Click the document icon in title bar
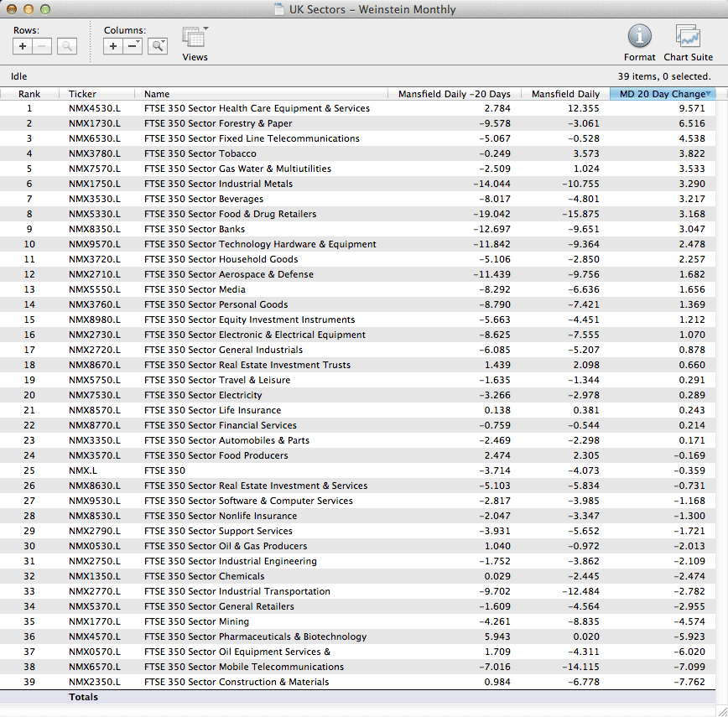The width and height of the screenshot is (728, 717). pos(279,10)
